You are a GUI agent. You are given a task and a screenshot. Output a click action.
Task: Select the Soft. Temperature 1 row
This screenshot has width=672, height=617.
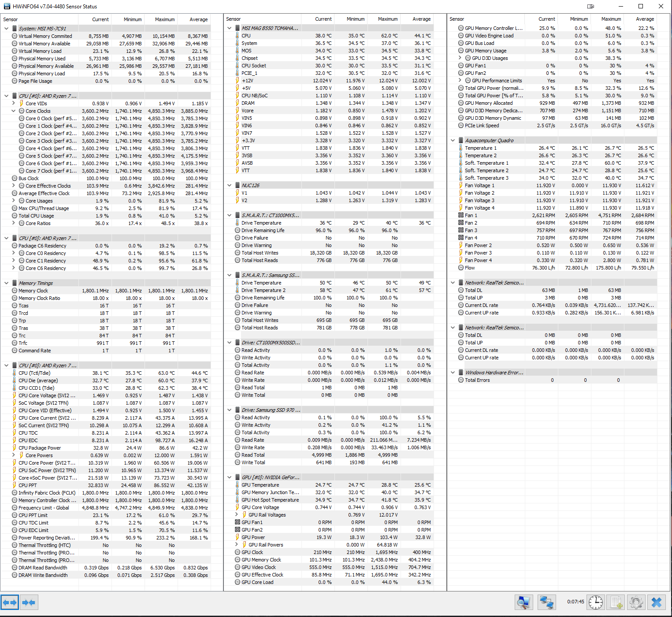click(x=552, y=163)
